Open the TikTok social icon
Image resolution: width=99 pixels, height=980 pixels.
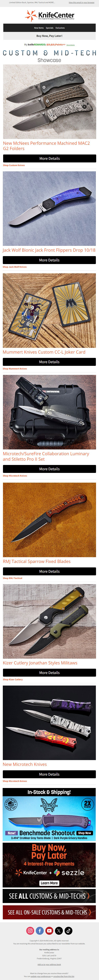point(68,931)
